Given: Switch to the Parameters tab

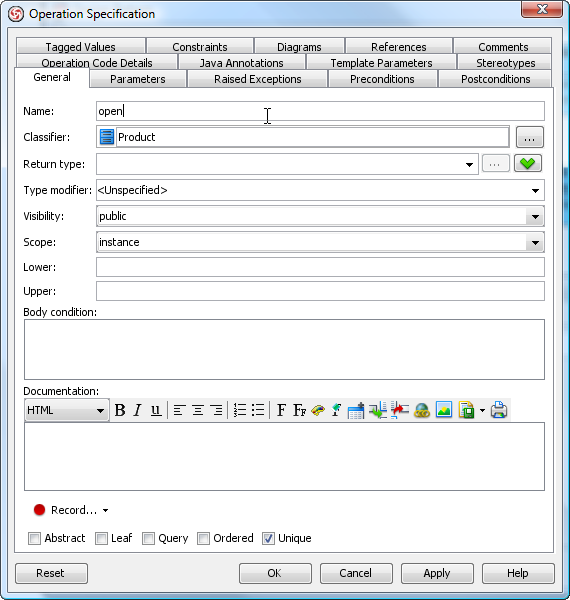Looking at the screenshot, I should [x=138, y=79].
